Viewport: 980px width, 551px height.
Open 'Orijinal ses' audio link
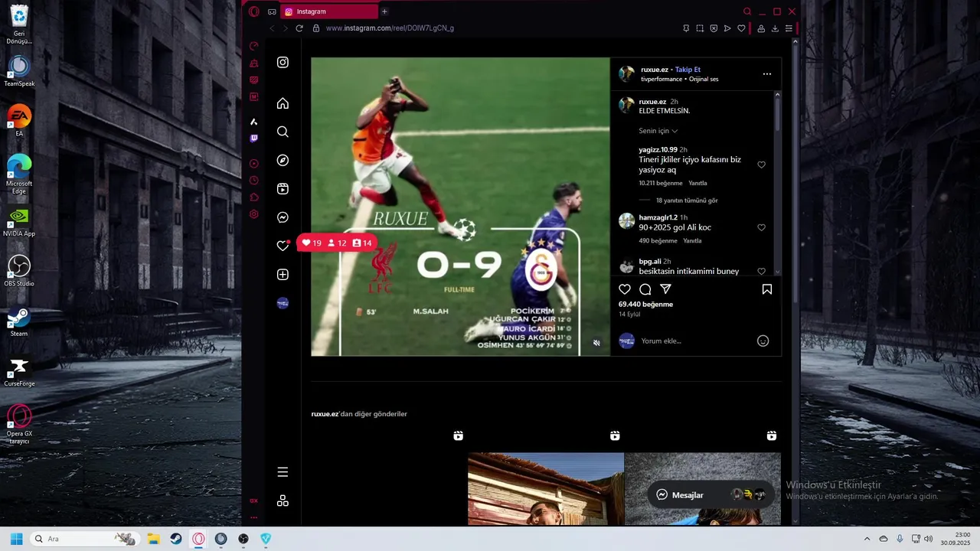704,79
